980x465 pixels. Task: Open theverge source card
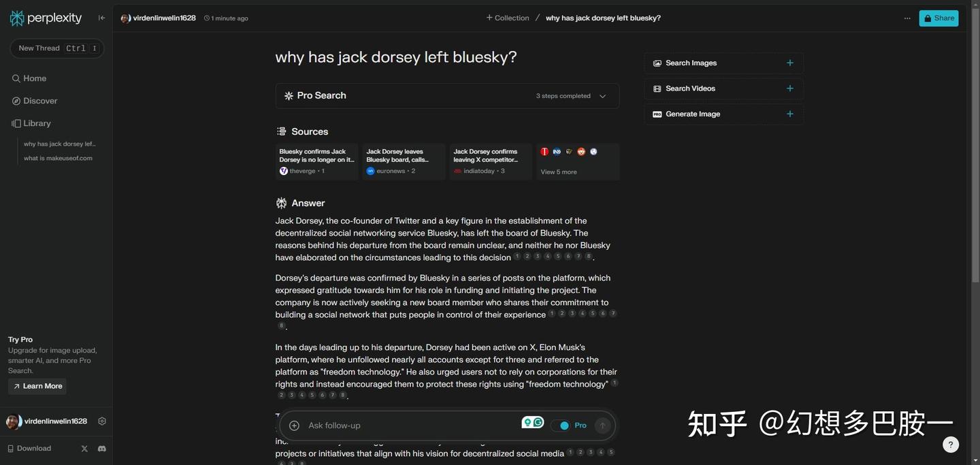point(317,161)
